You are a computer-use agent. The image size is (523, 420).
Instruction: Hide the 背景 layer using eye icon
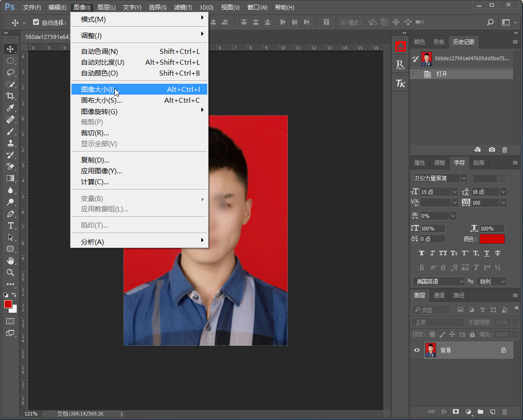click(417, 350)
